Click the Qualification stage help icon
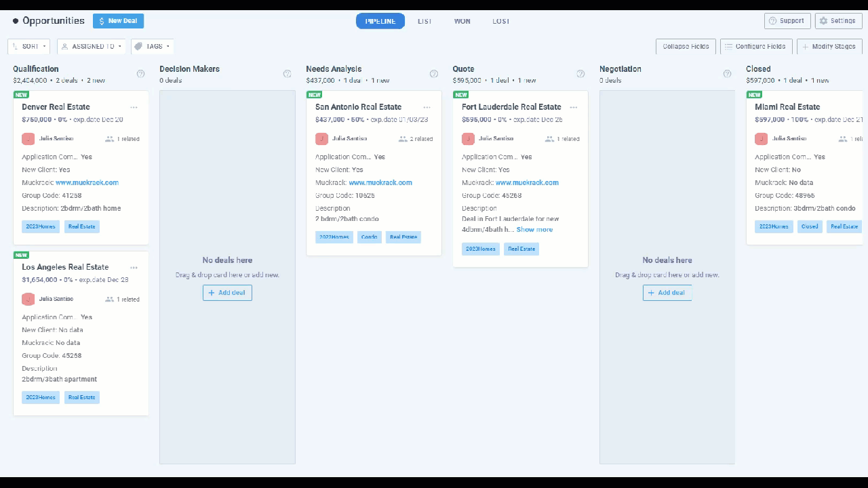The image size is (868, 488). [x=140, y=74]
